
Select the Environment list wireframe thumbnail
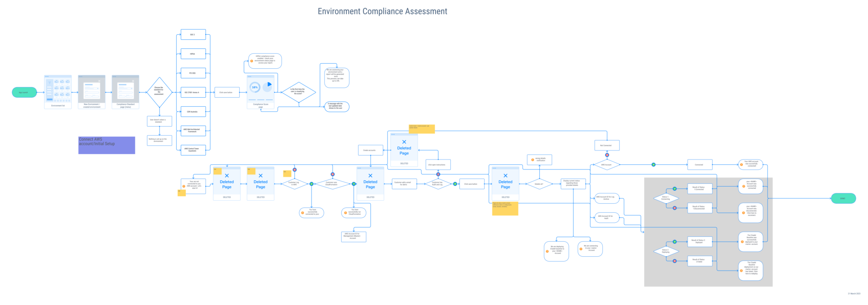coord(58,90)
